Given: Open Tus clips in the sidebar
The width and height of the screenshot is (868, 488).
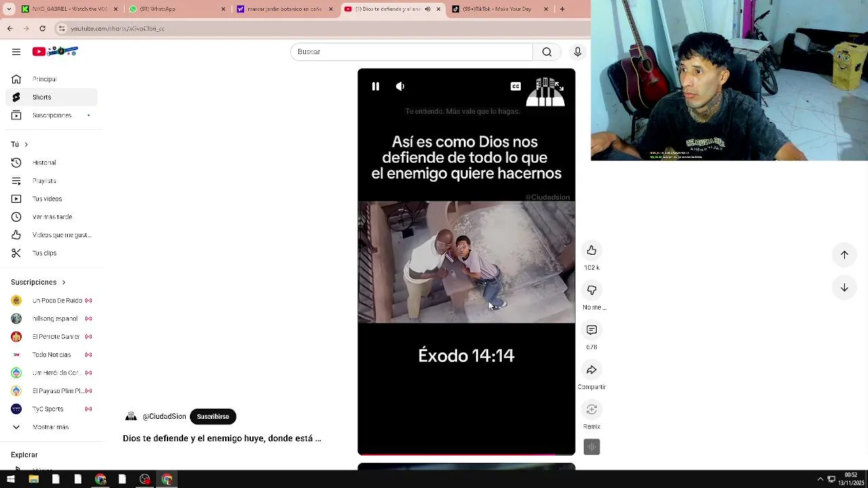Looking at the screenshot, I should [52, 253].
